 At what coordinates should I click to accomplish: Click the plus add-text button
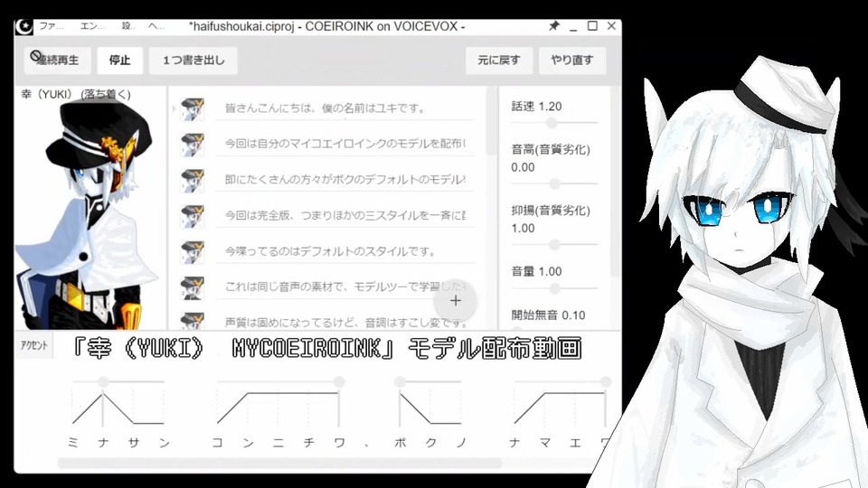[x=455, y=300]
